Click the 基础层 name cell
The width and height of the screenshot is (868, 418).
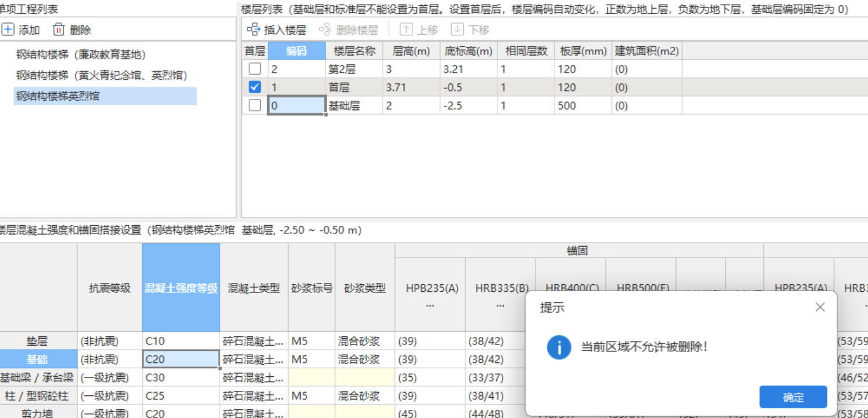click(x=354, y=106)
